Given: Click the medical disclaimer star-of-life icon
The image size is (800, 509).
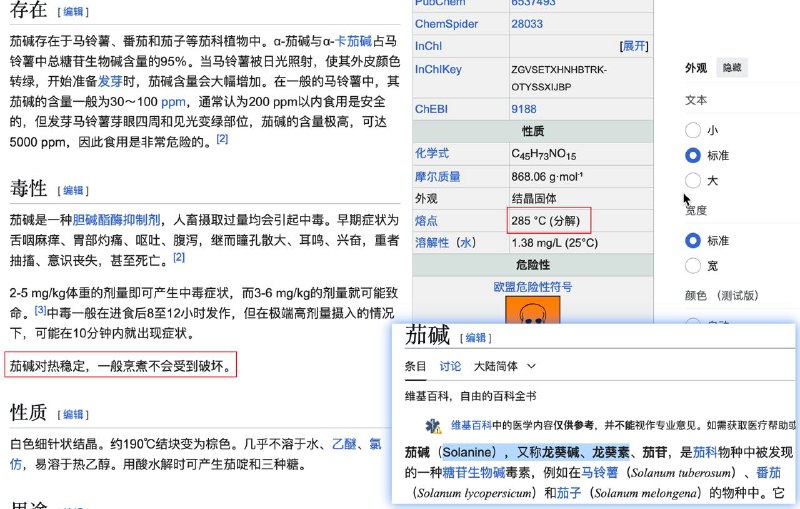Looking at the screenshot, I should click(433, 426).
